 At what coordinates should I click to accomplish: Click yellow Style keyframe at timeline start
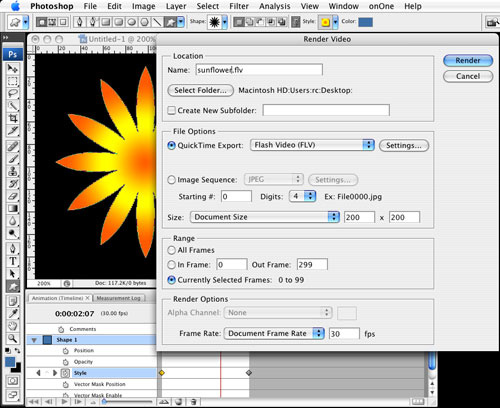pos(162,373)
